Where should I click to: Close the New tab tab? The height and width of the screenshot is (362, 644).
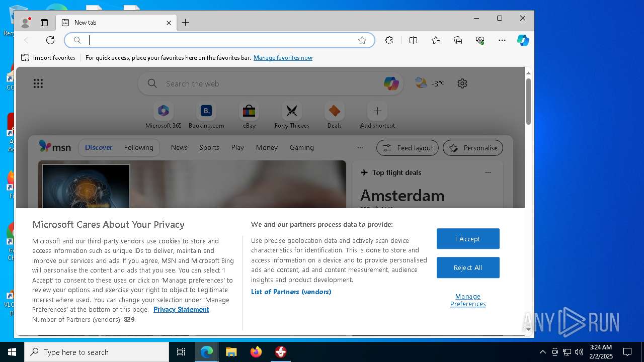(169, 23)
